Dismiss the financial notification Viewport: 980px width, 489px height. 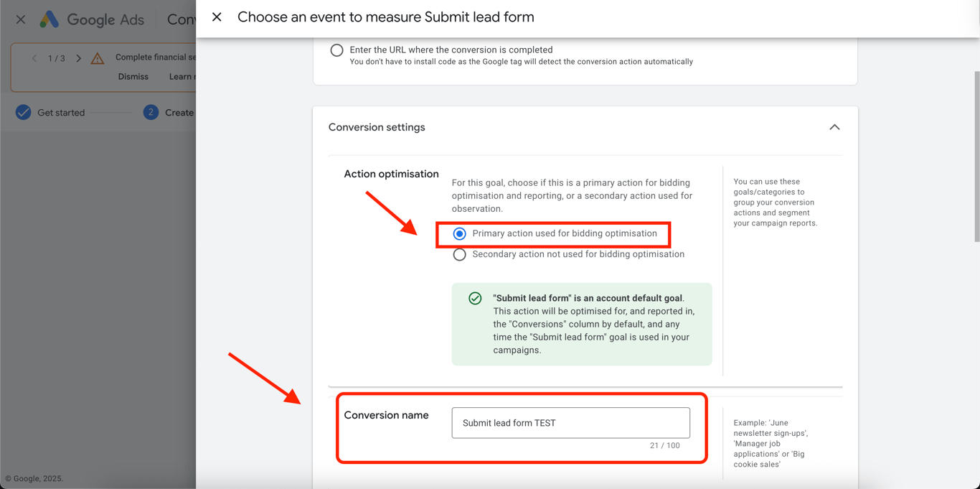click(133, 77)
